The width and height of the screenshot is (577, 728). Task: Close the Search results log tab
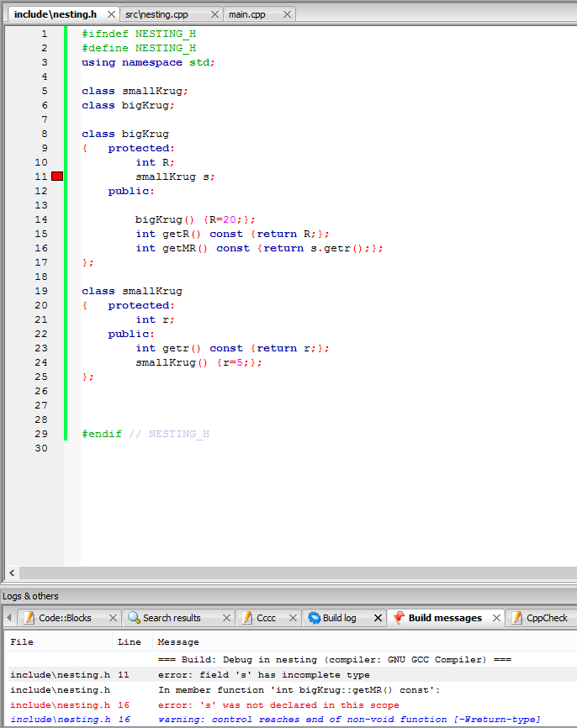(x=226, y=618)
